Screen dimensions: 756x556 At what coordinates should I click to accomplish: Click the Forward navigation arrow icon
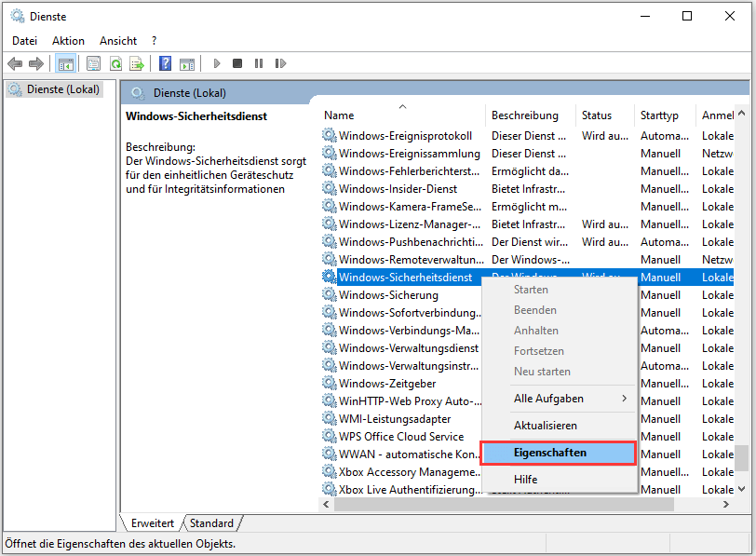(36, 62)
